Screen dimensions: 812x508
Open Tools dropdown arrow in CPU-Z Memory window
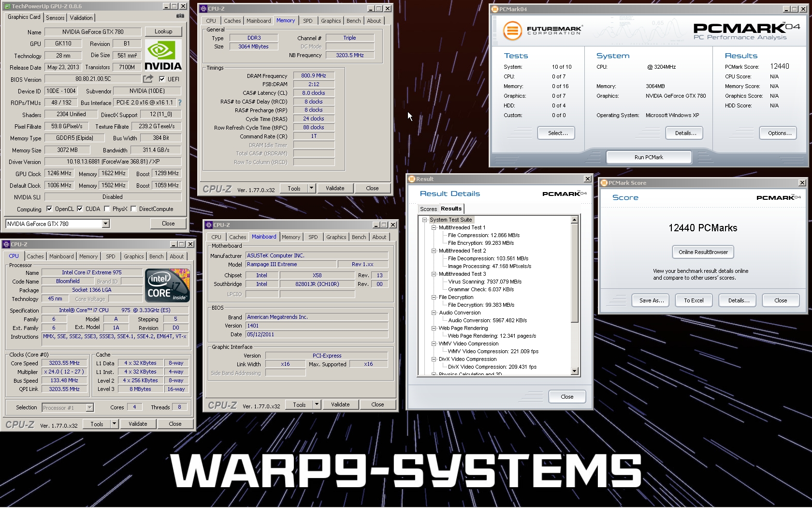(x=311, y=188)
